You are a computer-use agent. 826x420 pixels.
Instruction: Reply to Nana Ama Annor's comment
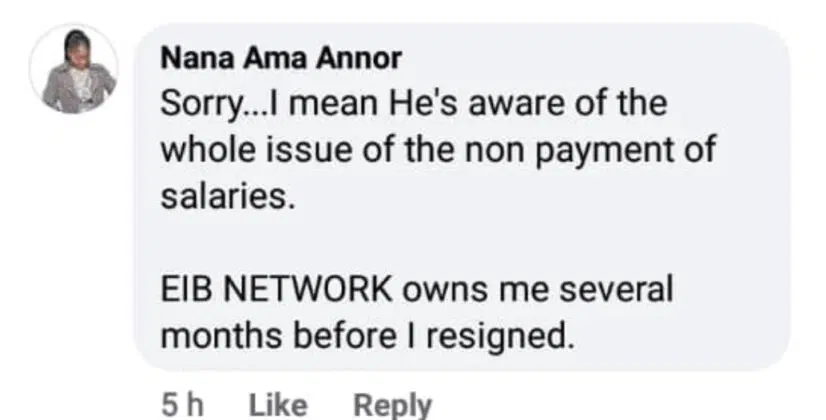tap(393, 404)
